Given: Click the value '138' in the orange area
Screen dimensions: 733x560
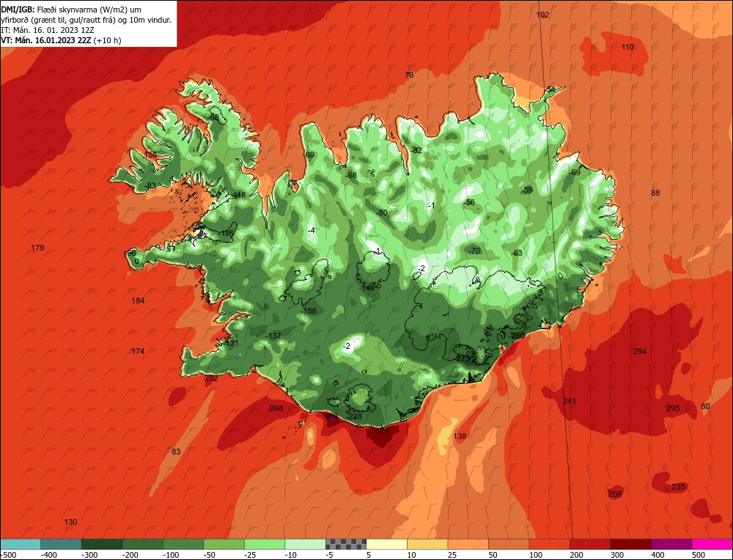Looking at the screenshot, I should 460,436.
